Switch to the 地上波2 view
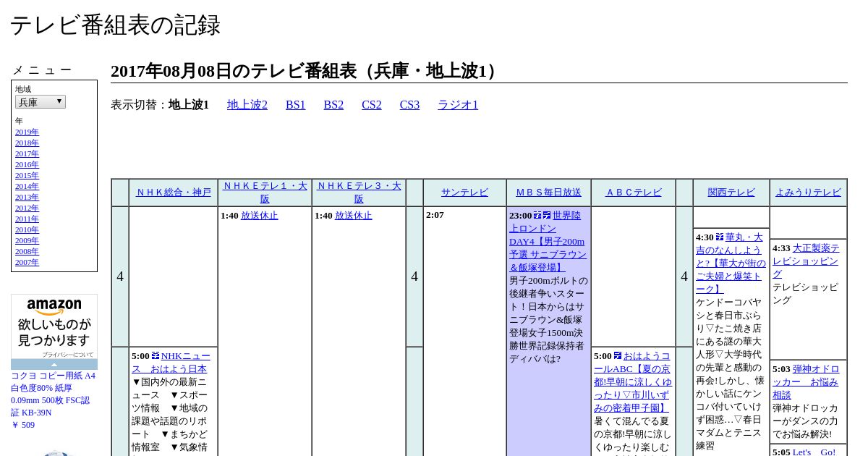This screenshot has height=456, width=868. click(x=247, y=105)
